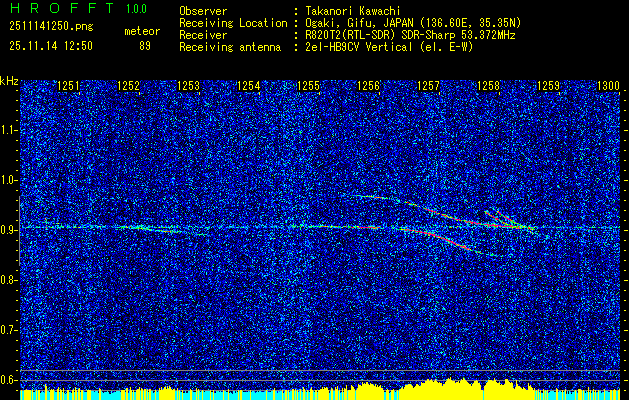Click the 2el-HB9CV Vertical antenna text

(387, 47)
